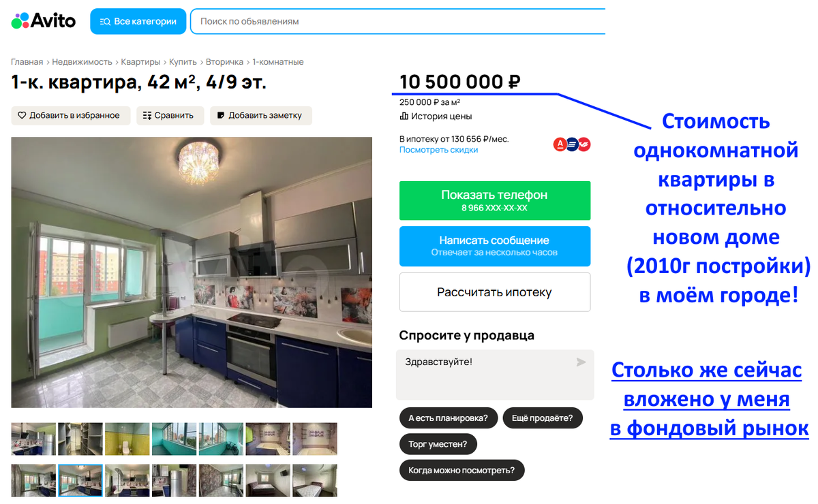Open the first kitchen photo thumbnail
The image size is (818, 504).
point(33,439)
